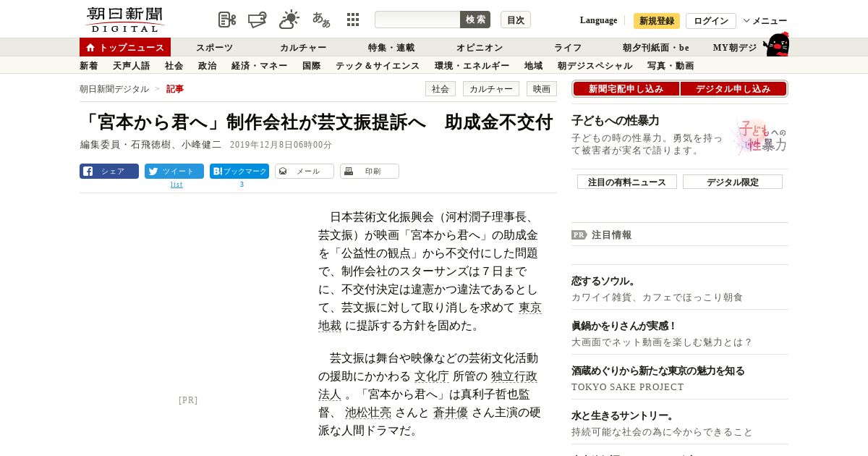Open the grid apps menu icon
The image size is (868, 456).
coord(353,20)
